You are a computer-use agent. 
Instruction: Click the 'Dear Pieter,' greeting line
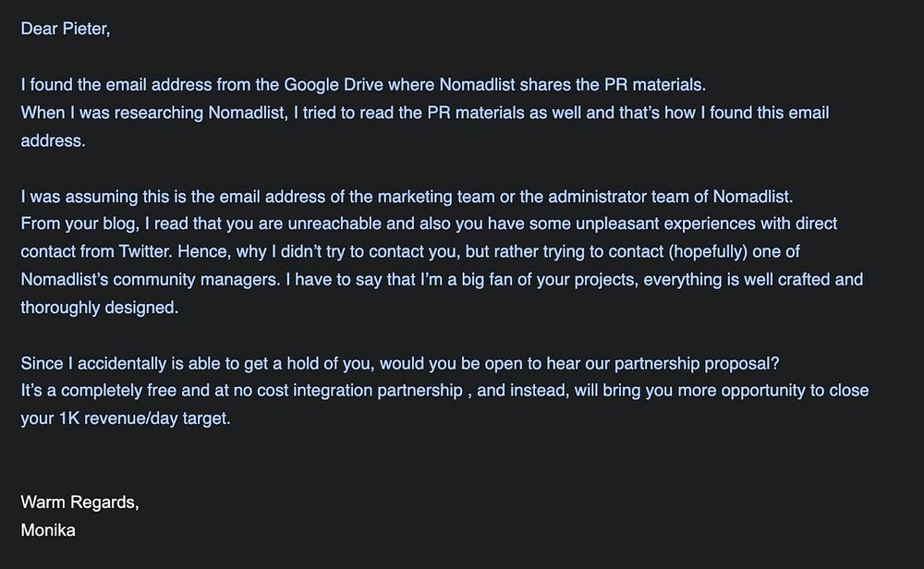tap(66, 29)
